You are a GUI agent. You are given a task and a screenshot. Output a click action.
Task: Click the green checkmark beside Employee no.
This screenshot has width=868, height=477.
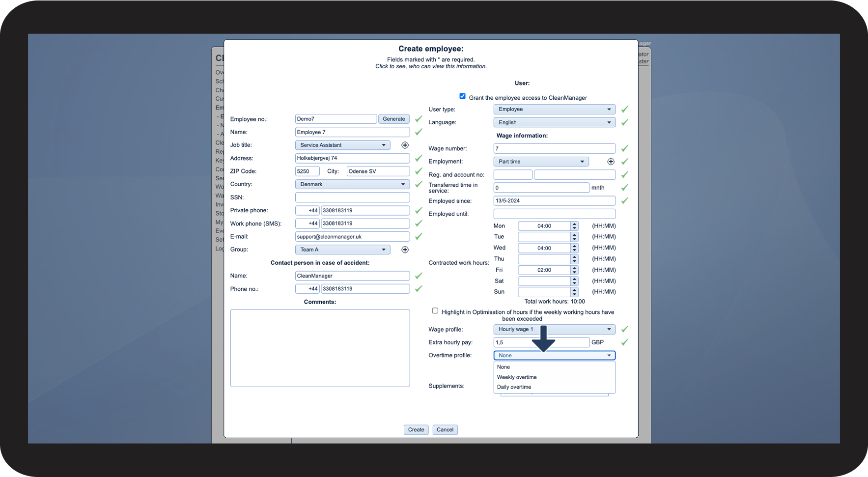[419, 119]
